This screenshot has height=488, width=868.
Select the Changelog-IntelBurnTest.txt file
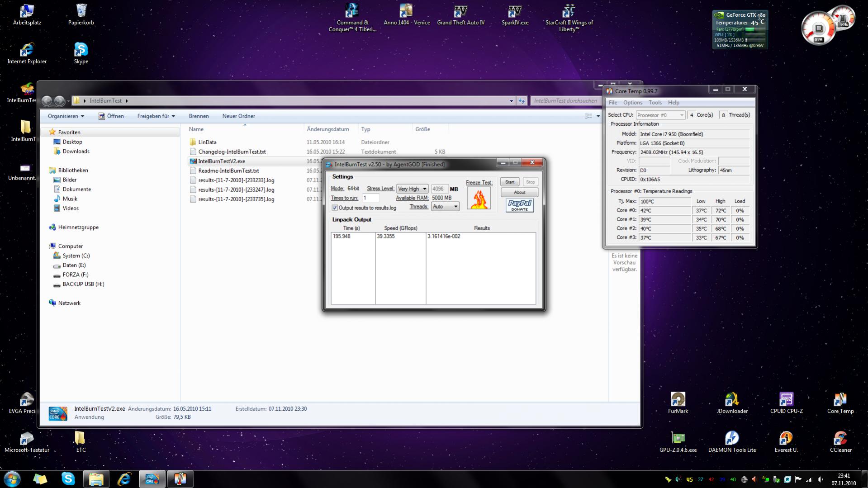[x=232, y=152]
